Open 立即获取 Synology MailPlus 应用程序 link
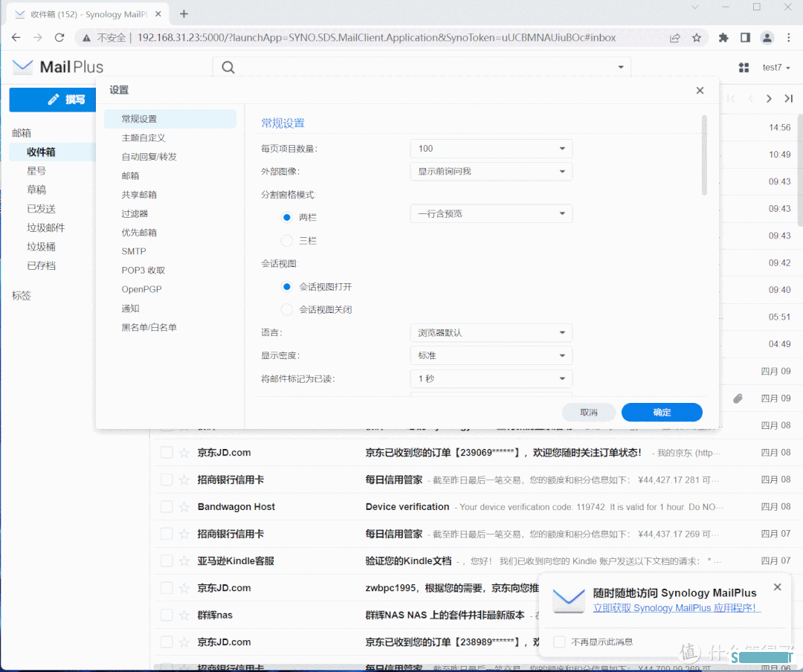 click(677, 608)
